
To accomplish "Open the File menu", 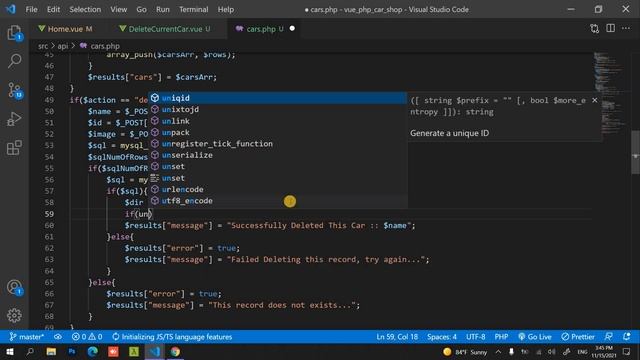I will pyautogui.click(x=31, y=9).
